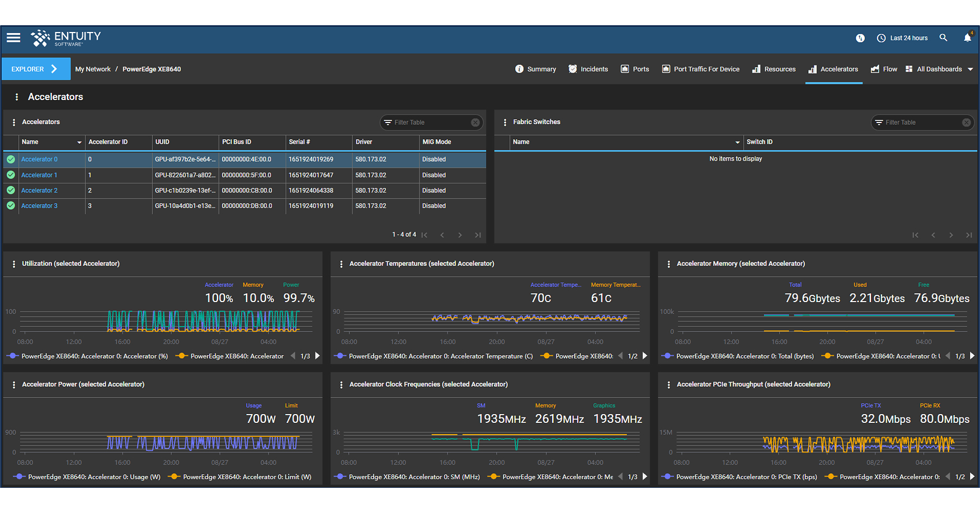The image size is (980, 513).
Task: Open the Accelerator 1 link
Action: point(39,175)
